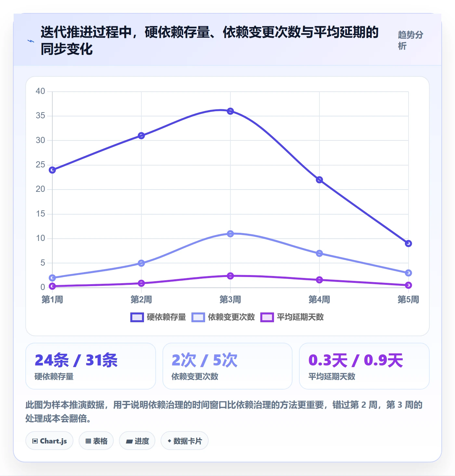Click the y-axis value 25

pos(40,165)
